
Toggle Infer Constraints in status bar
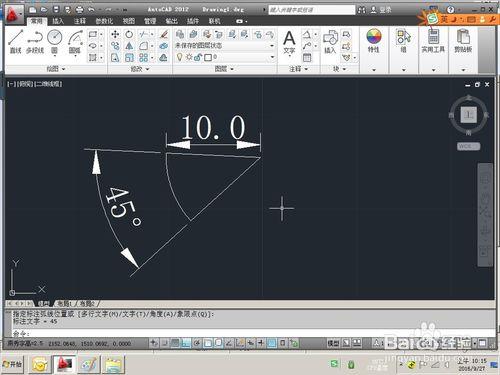click(154, 342)
